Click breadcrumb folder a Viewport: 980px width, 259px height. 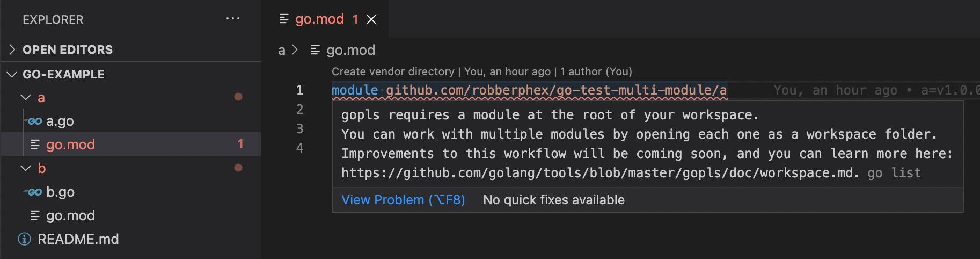(x=281, y=51)
